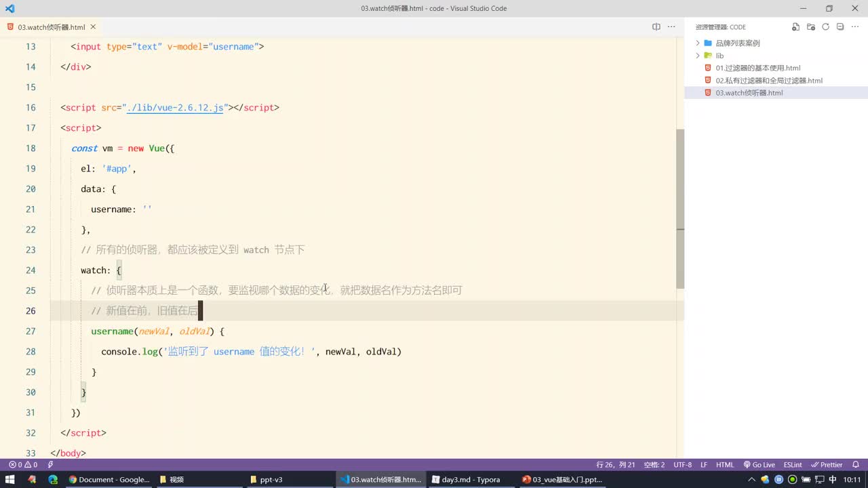Open VS Code notifications bell

point(856,465)
